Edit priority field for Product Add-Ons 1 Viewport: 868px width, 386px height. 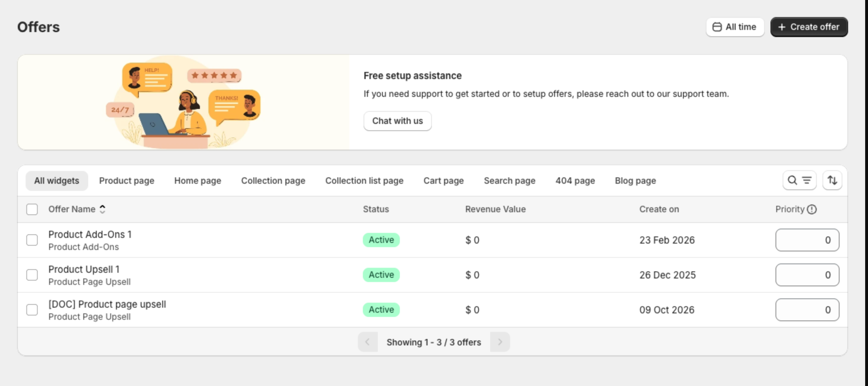click(x=807, y=240)
